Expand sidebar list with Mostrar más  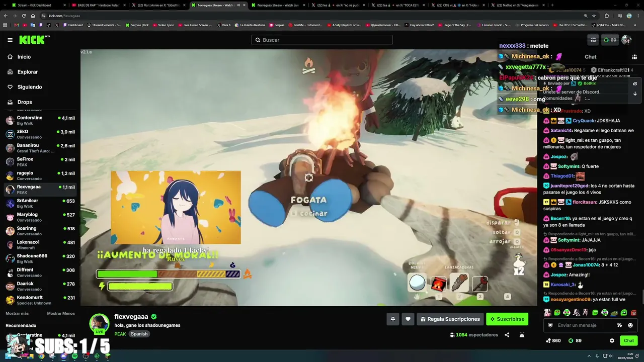coord(17,313)
